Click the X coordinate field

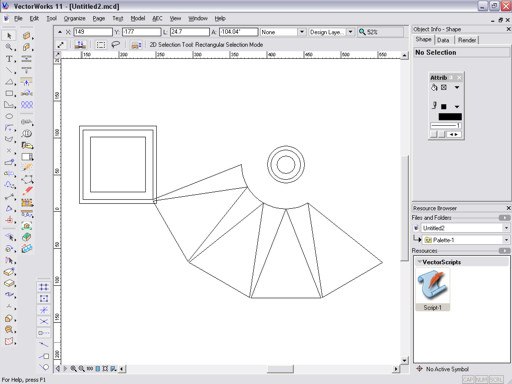(93, 32)
